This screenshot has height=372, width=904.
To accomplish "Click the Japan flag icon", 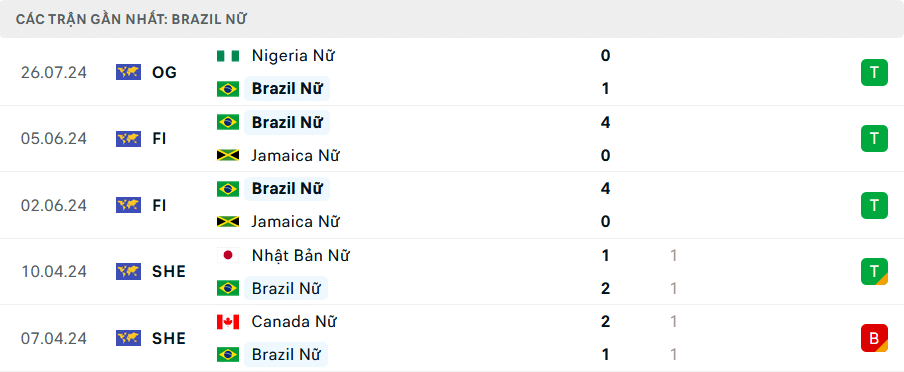I will (x=228, y=255).
